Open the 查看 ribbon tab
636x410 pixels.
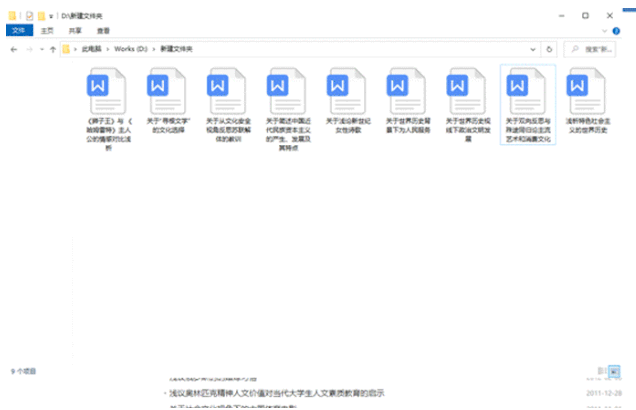[103, 30]
